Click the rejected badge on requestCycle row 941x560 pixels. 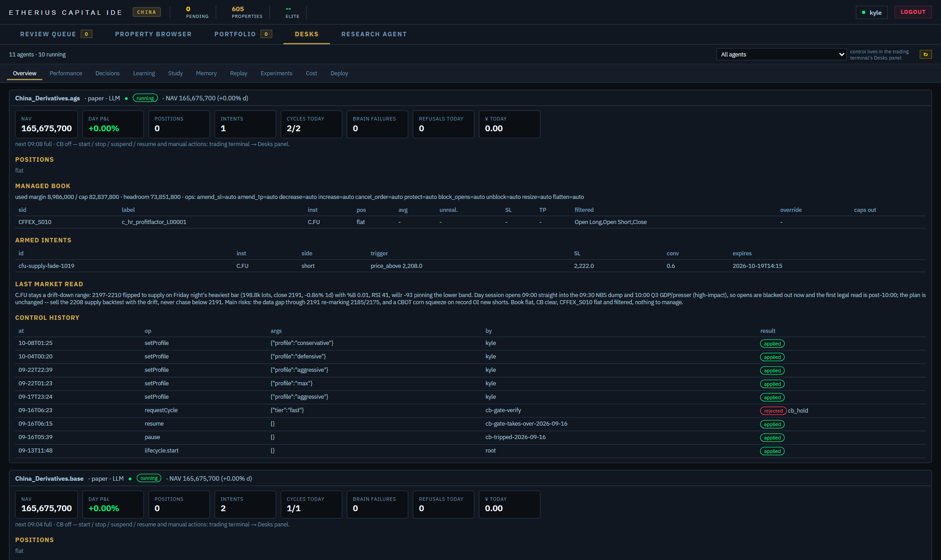point(773,411)
